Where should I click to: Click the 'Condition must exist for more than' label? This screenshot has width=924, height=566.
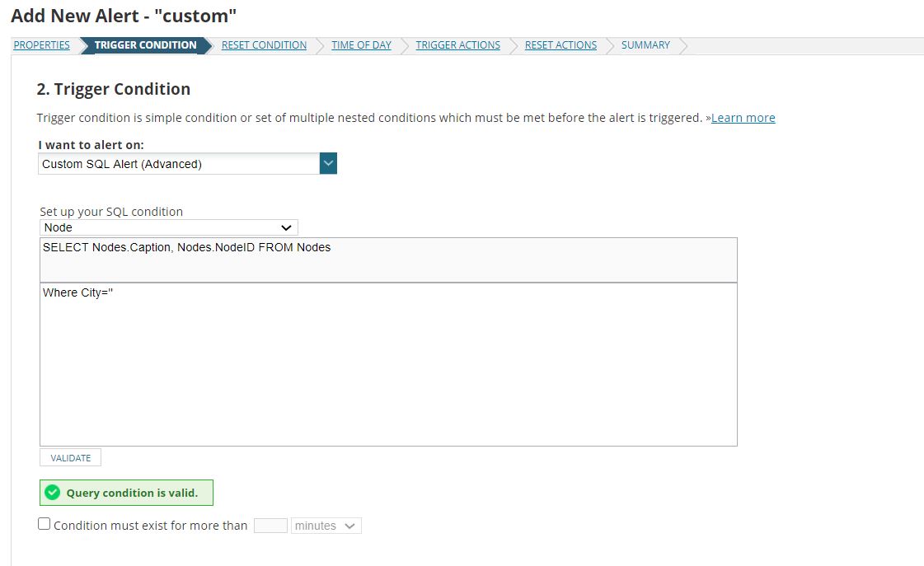pyautogui.click(x=150, y=526)
